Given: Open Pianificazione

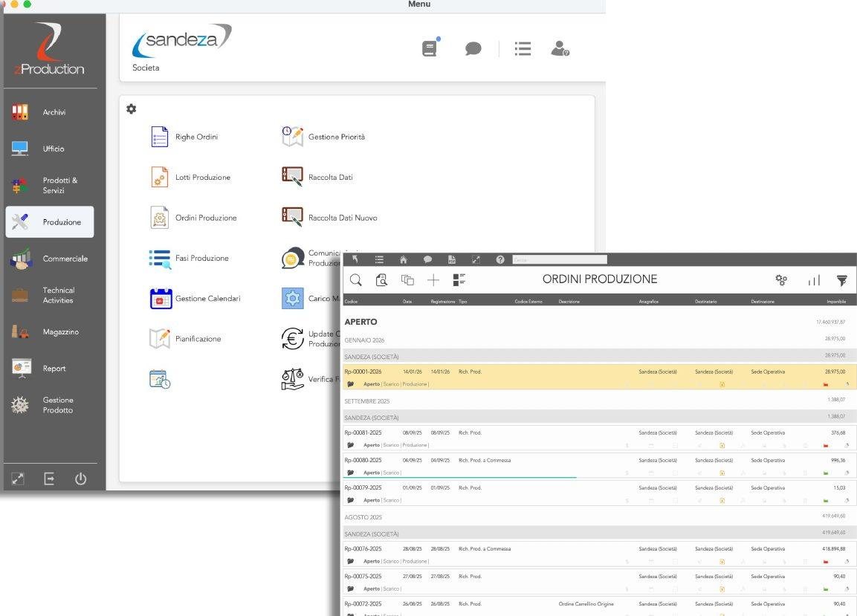Looking at the screenshot, I should tap(185, 339).
